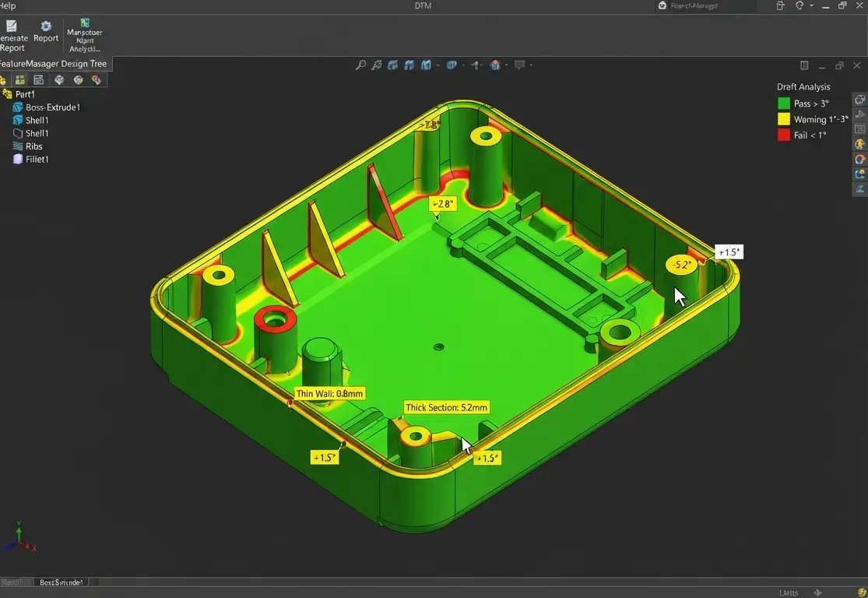Switch to the BossSxtrude1 bottom tab
Viewport: 868px width, 598px height.
click(x=61, y=582)
